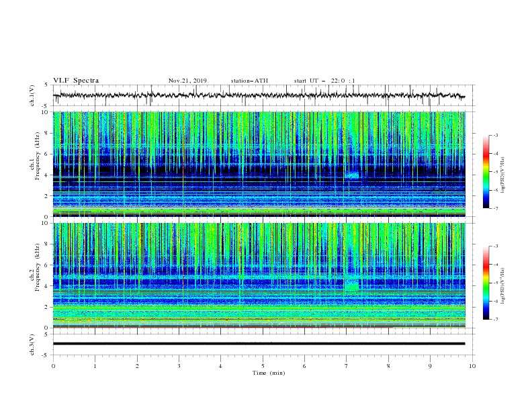
Task: Click the "6" kHz tick on ch.1 frequency axis
Action: point(47,154)
